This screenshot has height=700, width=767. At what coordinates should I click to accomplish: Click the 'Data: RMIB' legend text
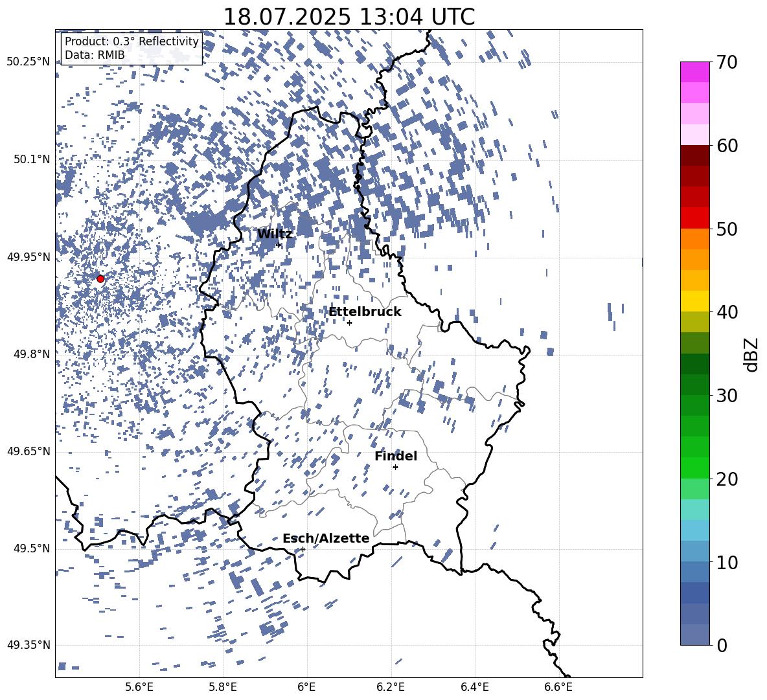click(95, 55)
